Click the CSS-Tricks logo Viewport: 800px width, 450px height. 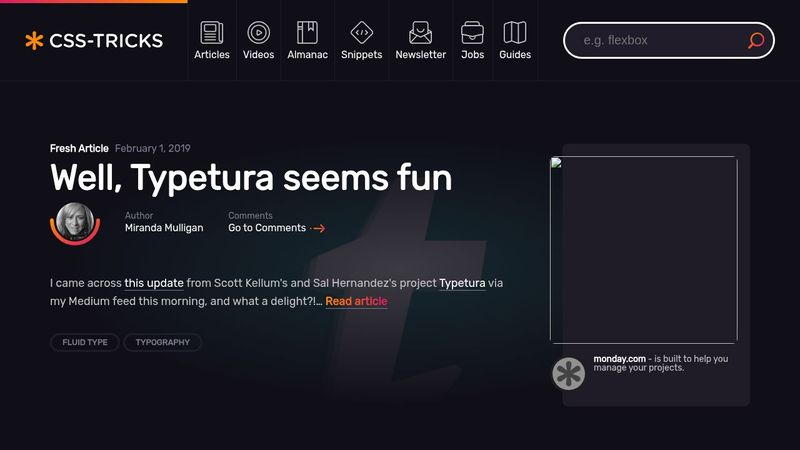click(x=94, y=41)
